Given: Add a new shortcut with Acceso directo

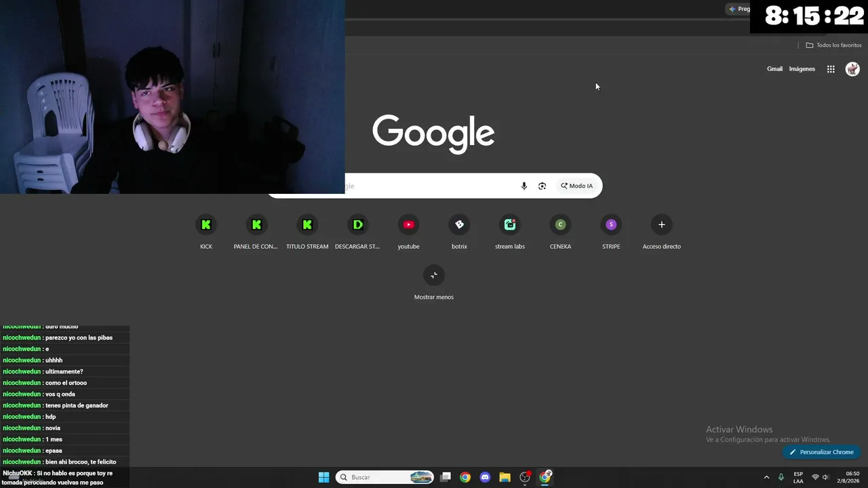Looking at the screenshot, I should coord(662,232).
